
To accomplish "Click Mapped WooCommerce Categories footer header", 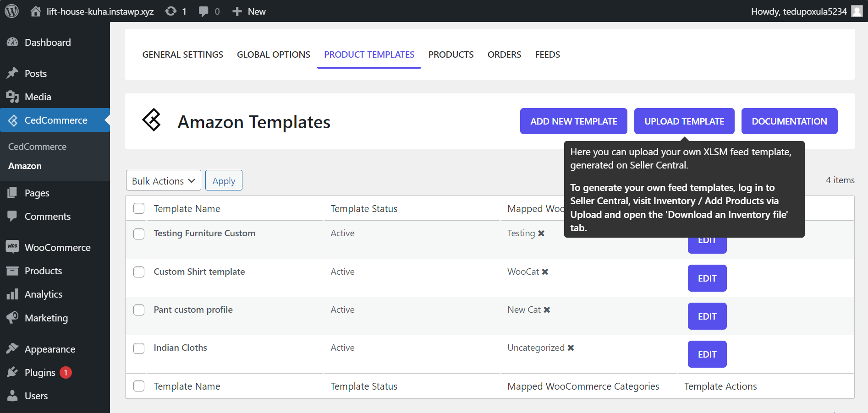I will 583,386.
